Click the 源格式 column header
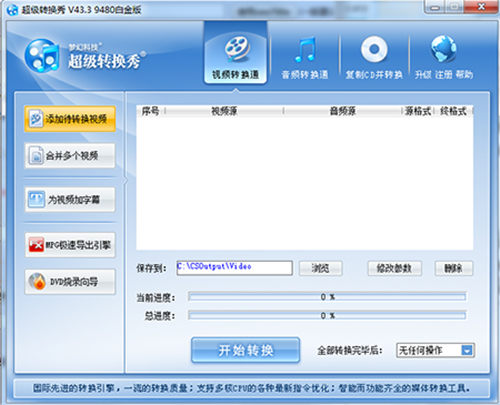 418,111
